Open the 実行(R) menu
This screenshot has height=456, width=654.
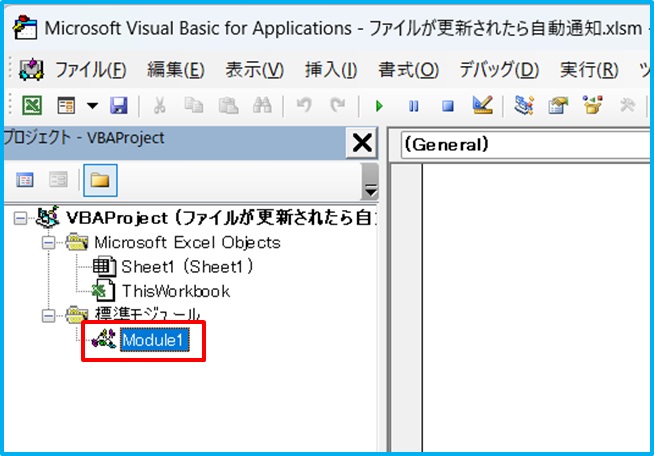589,70
